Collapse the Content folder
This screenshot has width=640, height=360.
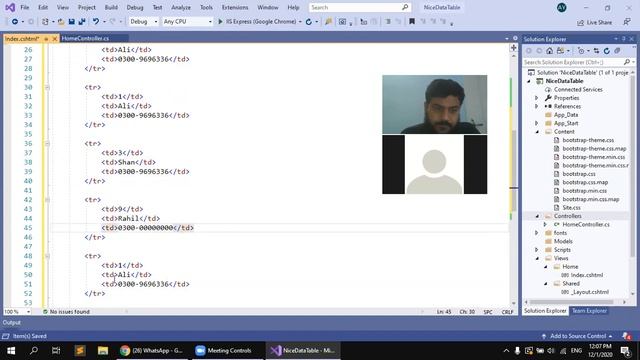coord(537,132)
